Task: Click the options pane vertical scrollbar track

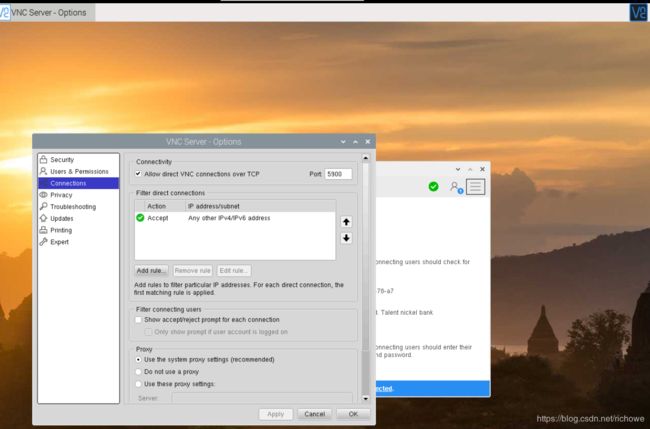Action: pyautogui.click(x=366, y=278)
